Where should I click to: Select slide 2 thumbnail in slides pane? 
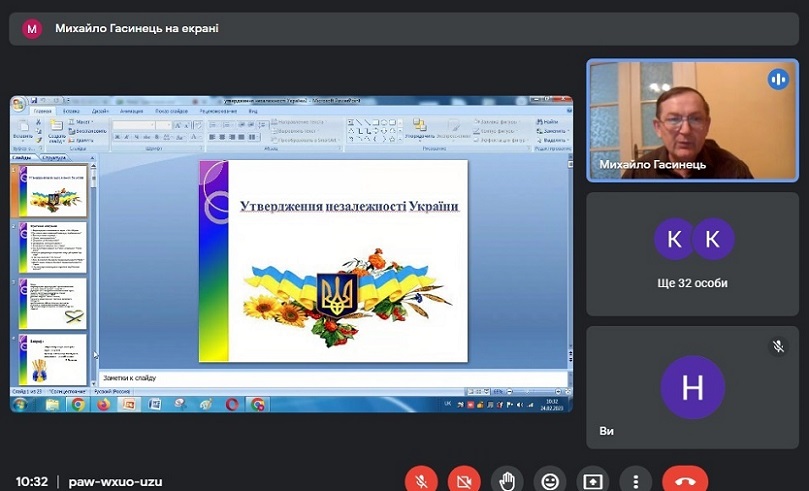click(53, 248)
